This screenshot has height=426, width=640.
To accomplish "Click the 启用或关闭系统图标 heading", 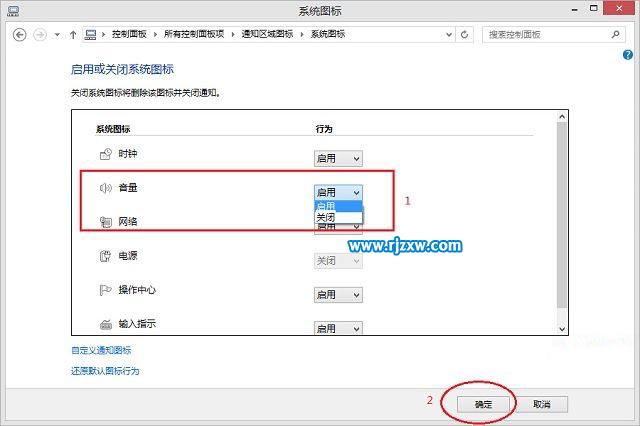I will pos(122,69).
